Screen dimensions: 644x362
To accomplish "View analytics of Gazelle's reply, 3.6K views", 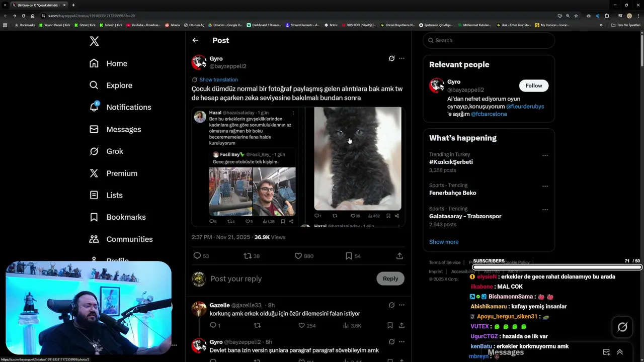I will coord(352,325).
